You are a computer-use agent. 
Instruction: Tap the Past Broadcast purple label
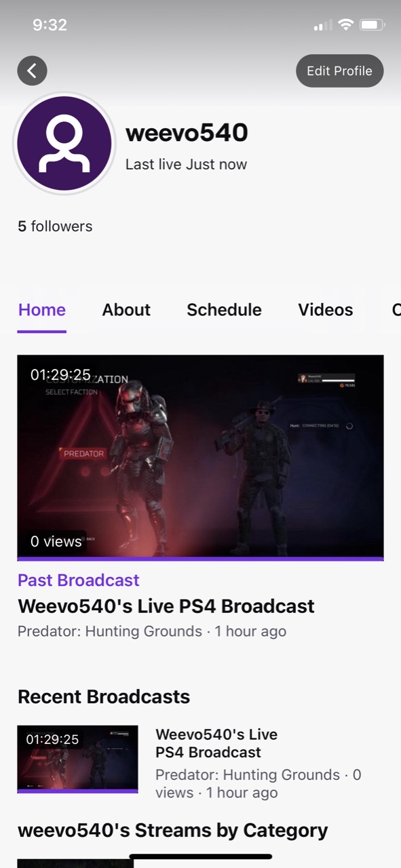point(78,580)
